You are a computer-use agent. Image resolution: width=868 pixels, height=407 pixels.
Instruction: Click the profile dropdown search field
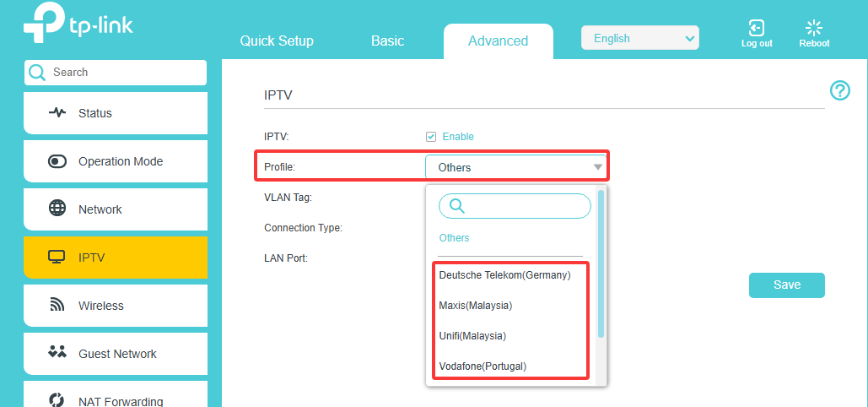click(x=515, y=206)
